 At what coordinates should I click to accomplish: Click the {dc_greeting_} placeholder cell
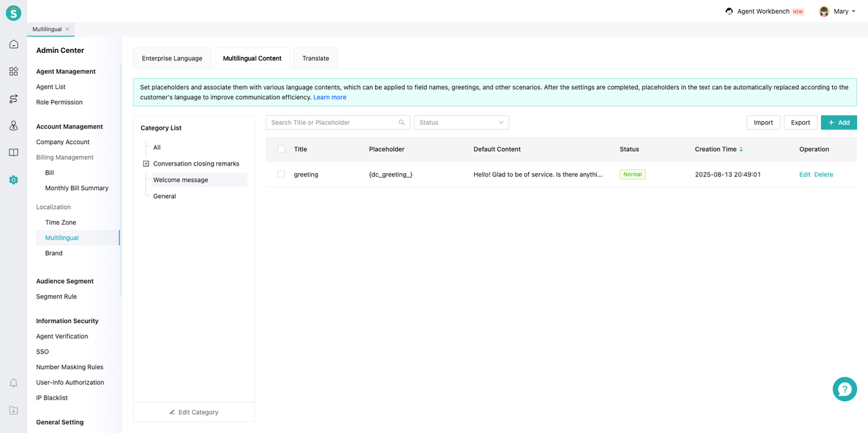pos(391,174)
